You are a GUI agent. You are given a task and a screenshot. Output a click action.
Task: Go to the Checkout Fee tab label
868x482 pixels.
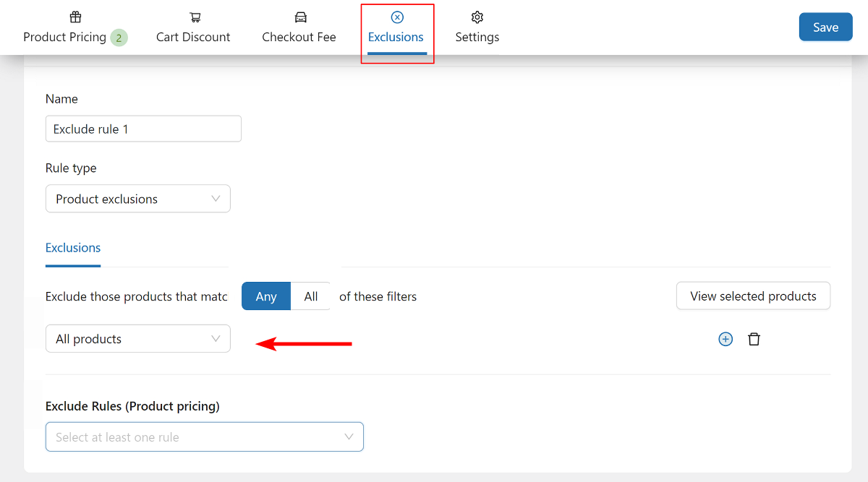(299, 37)
